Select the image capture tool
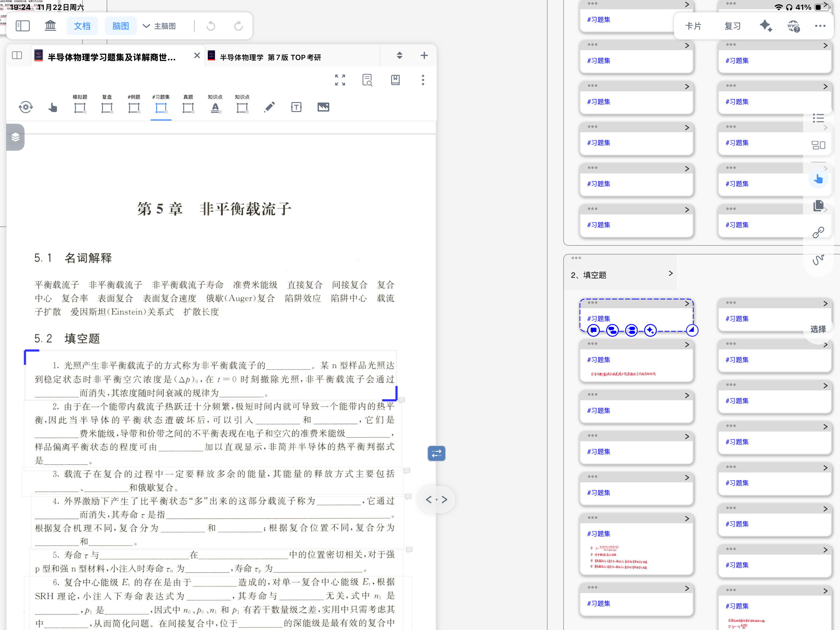 pyautogui.click(x=323, y=107)
